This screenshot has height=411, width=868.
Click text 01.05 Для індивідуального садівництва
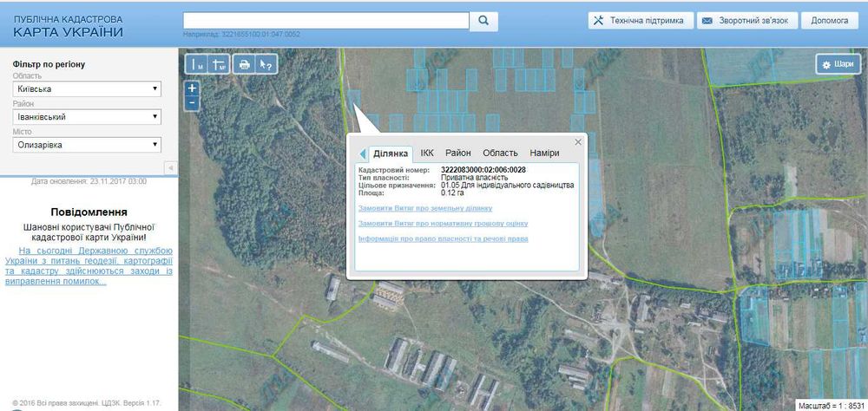tap(508, 186)
